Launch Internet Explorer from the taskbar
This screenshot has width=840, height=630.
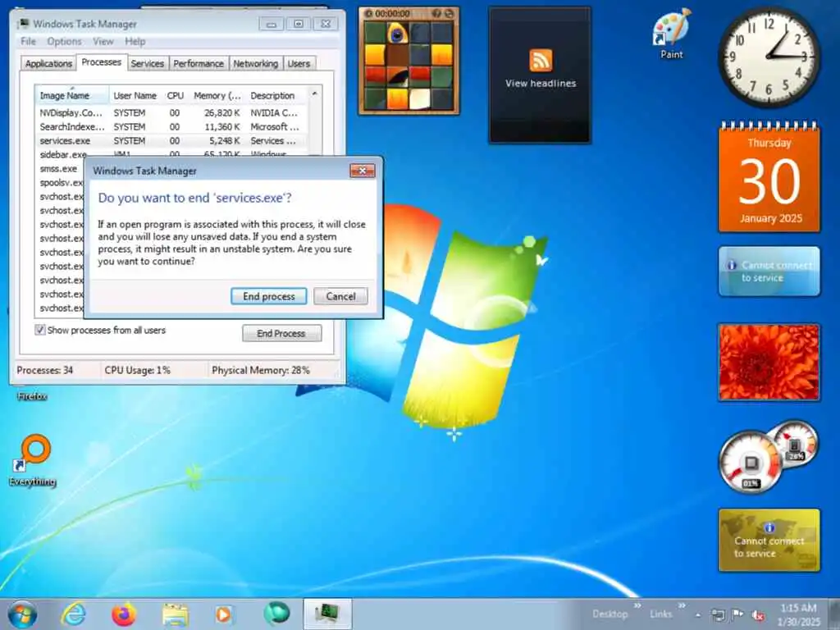click(73, 614)
